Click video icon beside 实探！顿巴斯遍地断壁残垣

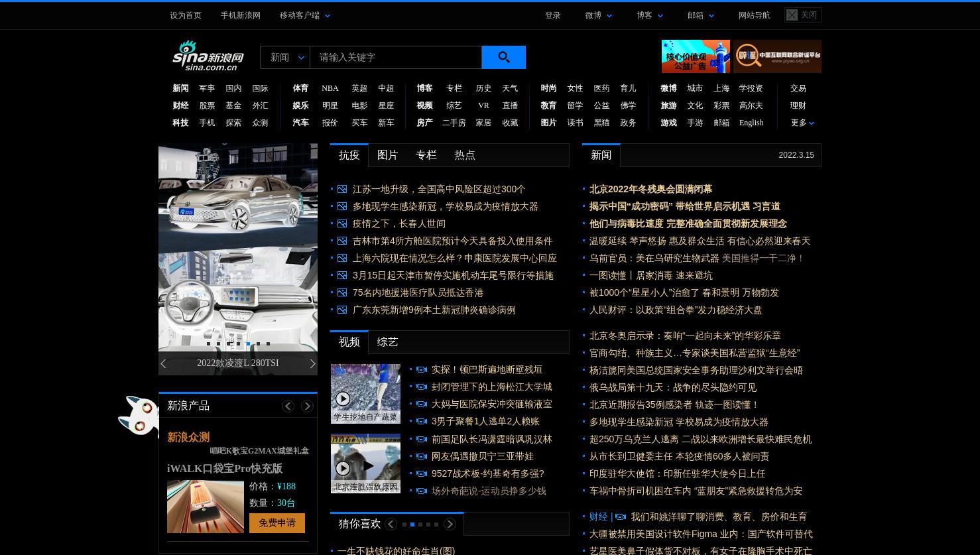tap(421, 370)
